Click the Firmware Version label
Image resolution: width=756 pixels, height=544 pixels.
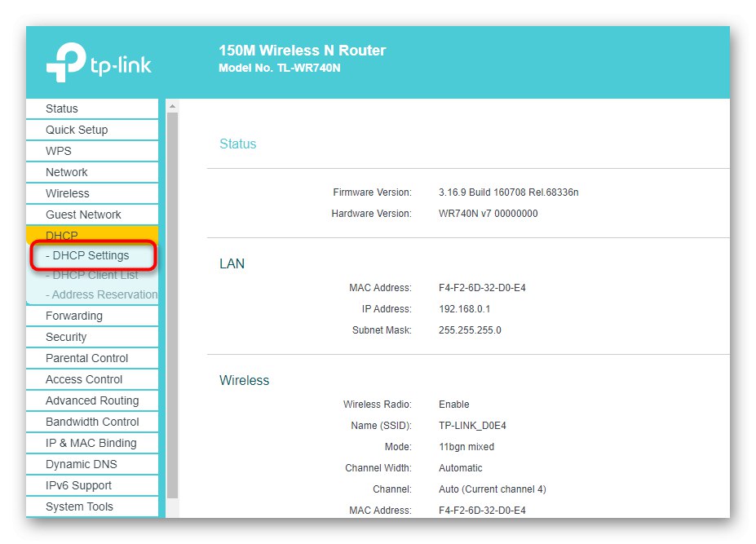pos(372,192)
